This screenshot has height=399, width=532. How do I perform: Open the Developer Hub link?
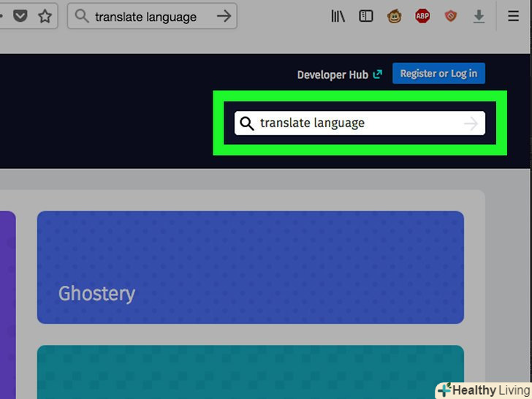click(340, 75)
